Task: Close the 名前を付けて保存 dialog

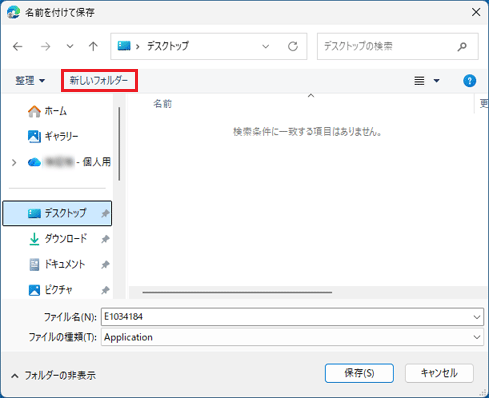Action: pos(476,12)
